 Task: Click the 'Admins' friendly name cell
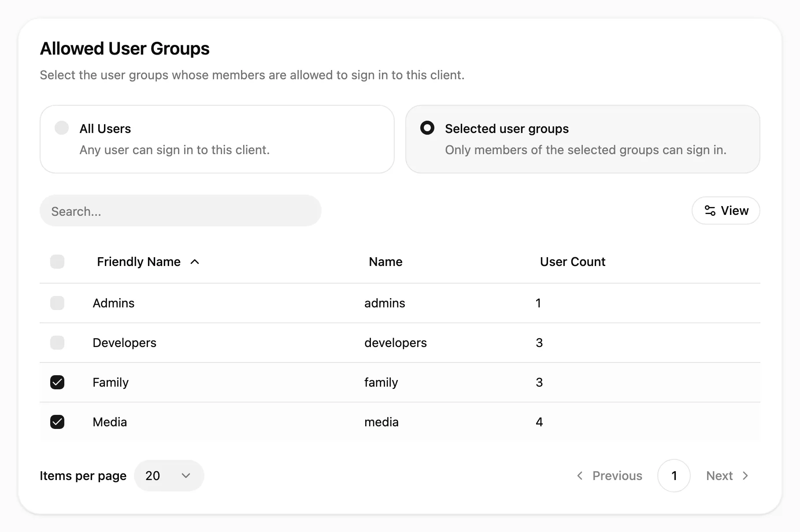pos(114,303)
